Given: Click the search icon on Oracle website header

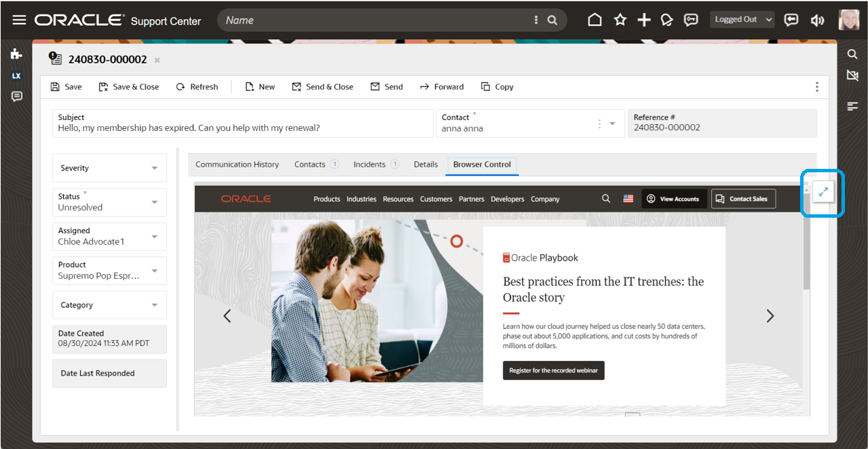Looking at the screenshot, I should coord(606,199).
